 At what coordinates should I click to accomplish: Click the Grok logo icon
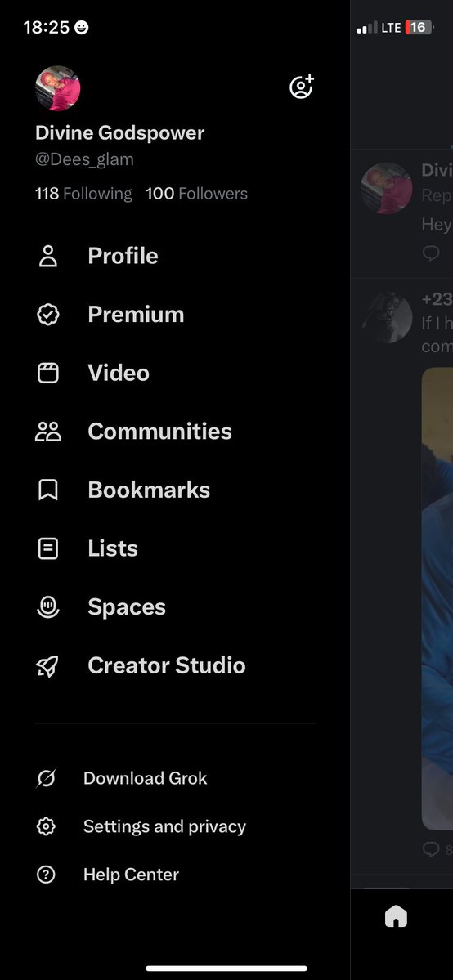pos(46,778)
